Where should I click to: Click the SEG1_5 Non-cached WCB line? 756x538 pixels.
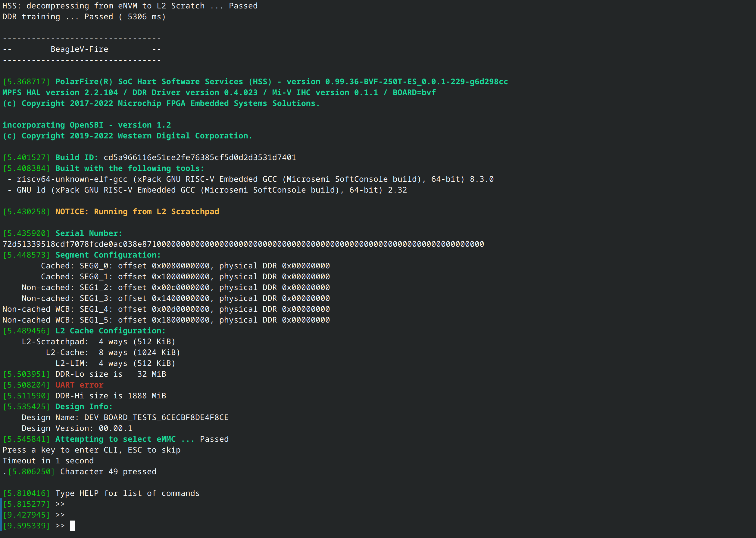click(166, 320)
